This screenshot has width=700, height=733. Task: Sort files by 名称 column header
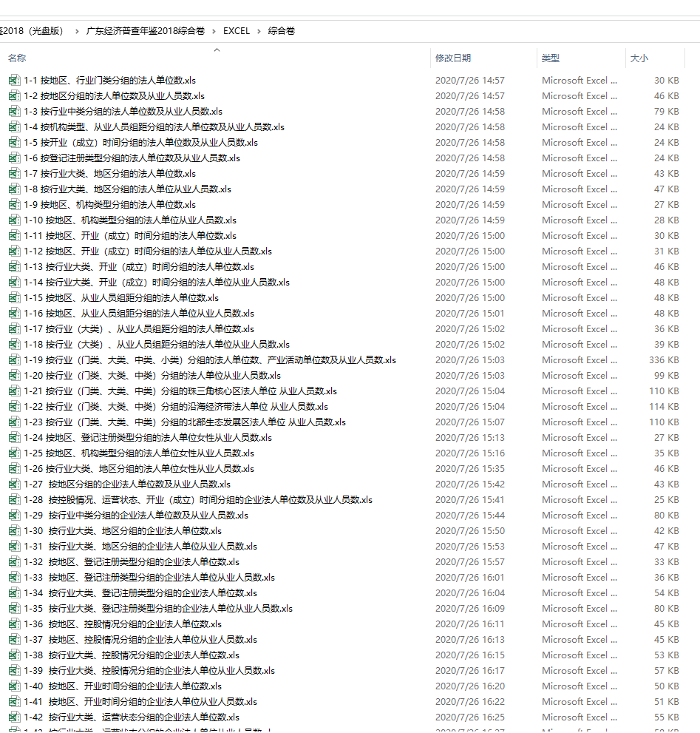(x=17, y=58)
